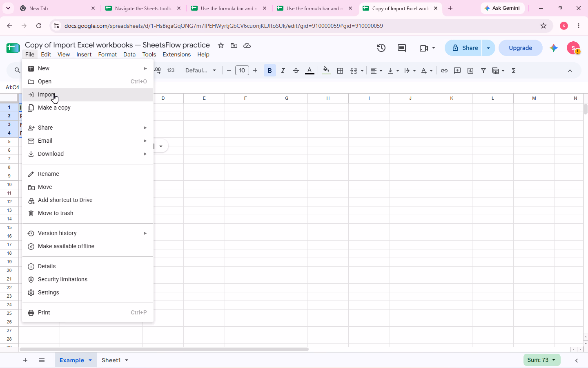Toggle bold formatting
Image resolution: width=588 pixels, height=368 pixels.
click(x=270, y=71)
